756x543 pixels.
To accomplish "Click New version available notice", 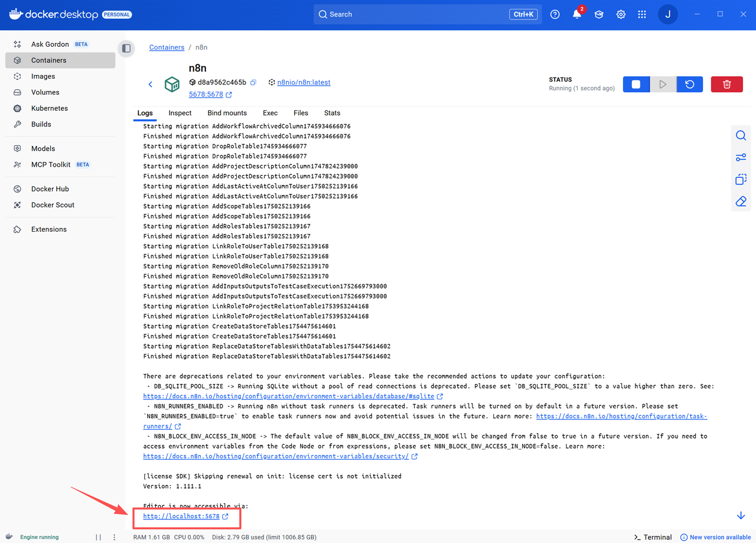I will [715, 537].
